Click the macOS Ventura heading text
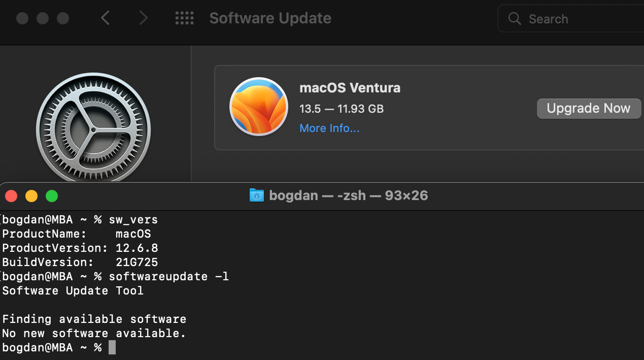644x360 pixels. pyautogui.click(x=350, y=88)
